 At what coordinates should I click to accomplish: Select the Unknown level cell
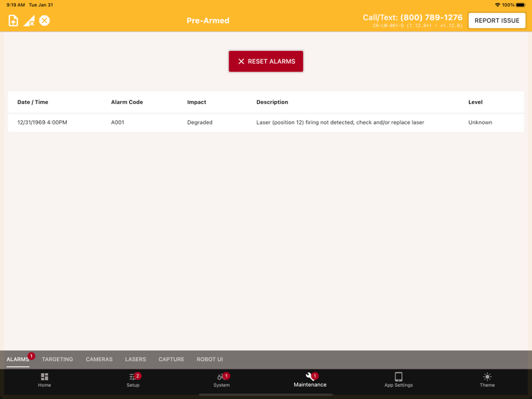pos(480,122)
